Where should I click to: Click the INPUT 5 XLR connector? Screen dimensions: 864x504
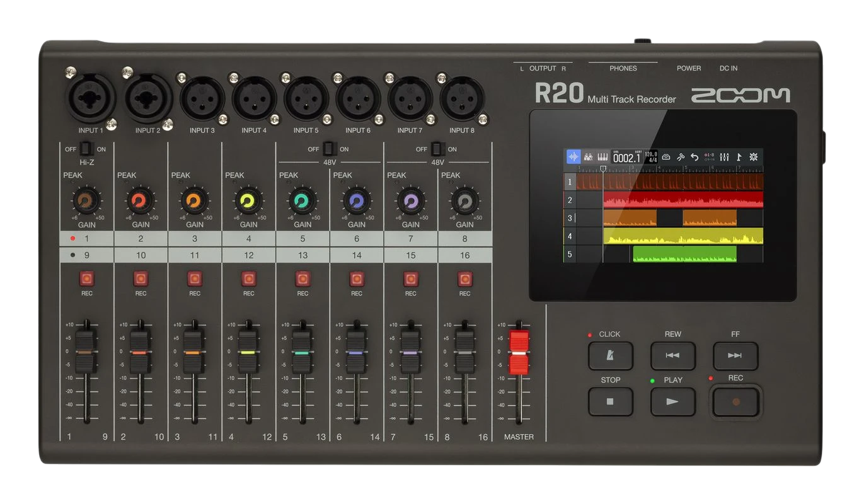pyautogui.click(x=307, y=99)
